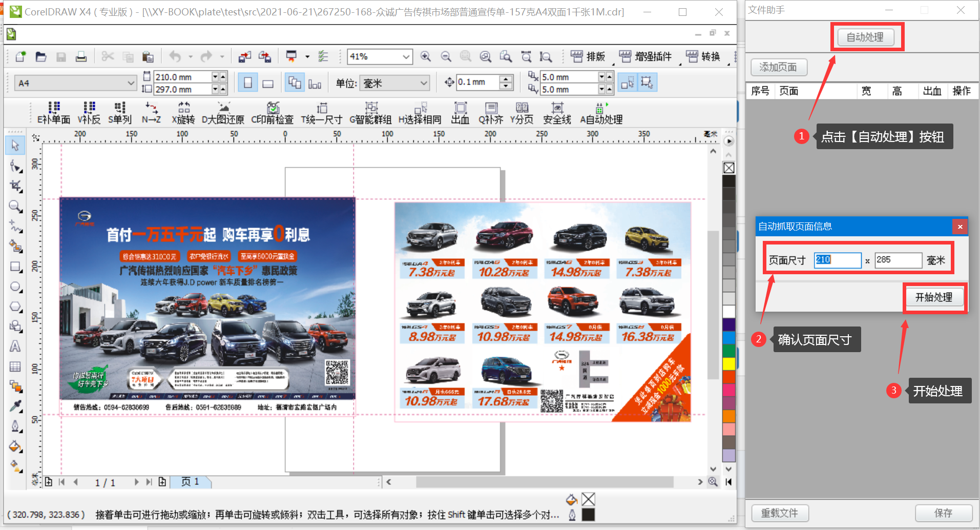Click the 保存 button
This screenshot has width=980, height=530.
pyautogui.click(x=944, y=513)
